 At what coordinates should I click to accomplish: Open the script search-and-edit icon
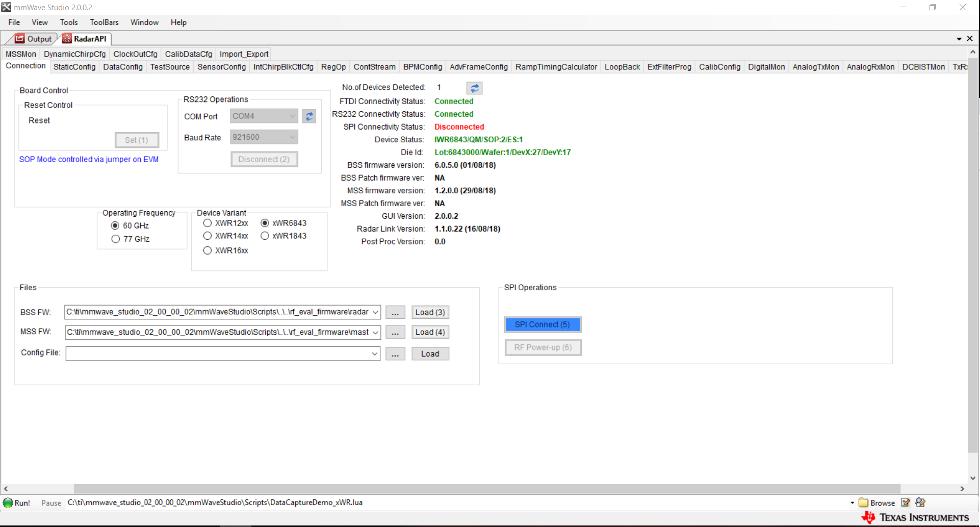[x=920, y=503]
